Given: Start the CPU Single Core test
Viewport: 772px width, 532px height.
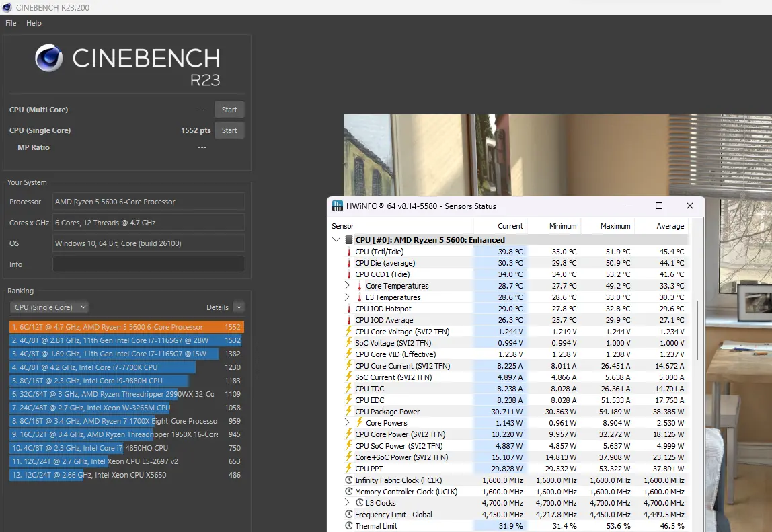Looking at the screenshot, I should (x=229, y=130).
